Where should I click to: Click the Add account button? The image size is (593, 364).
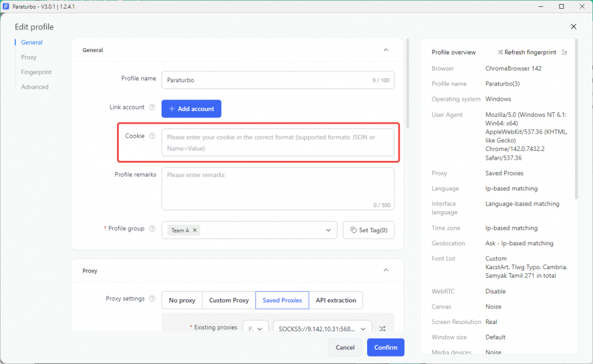pyautogui.click(x=191, y=109)
